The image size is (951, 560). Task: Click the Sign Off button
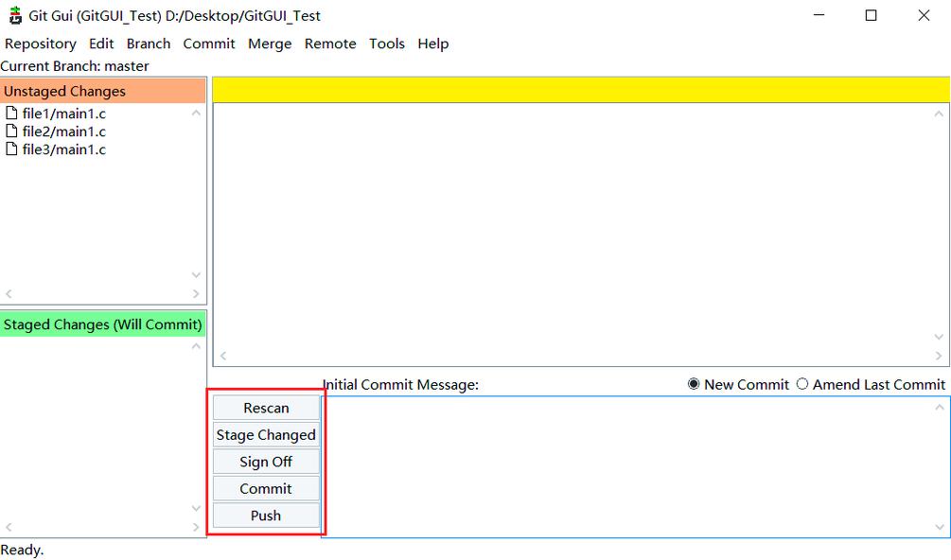(266, 462)
